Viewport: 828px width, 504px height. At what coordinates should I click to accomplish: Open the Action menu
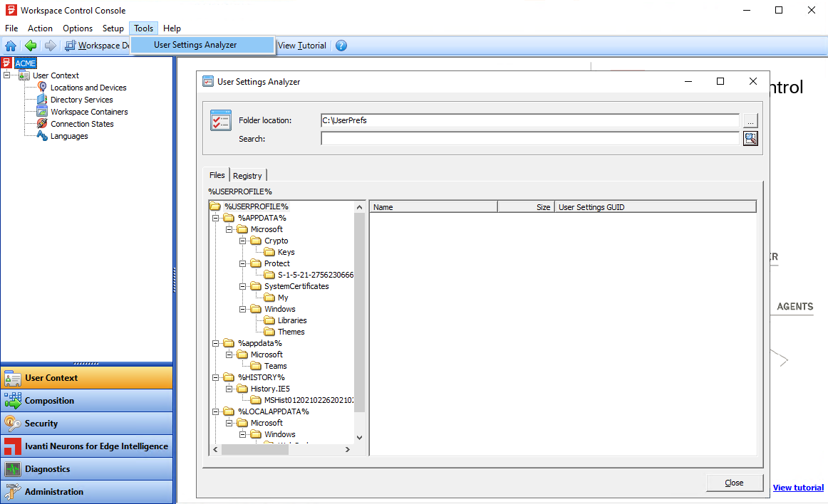(x=40, y=28)
